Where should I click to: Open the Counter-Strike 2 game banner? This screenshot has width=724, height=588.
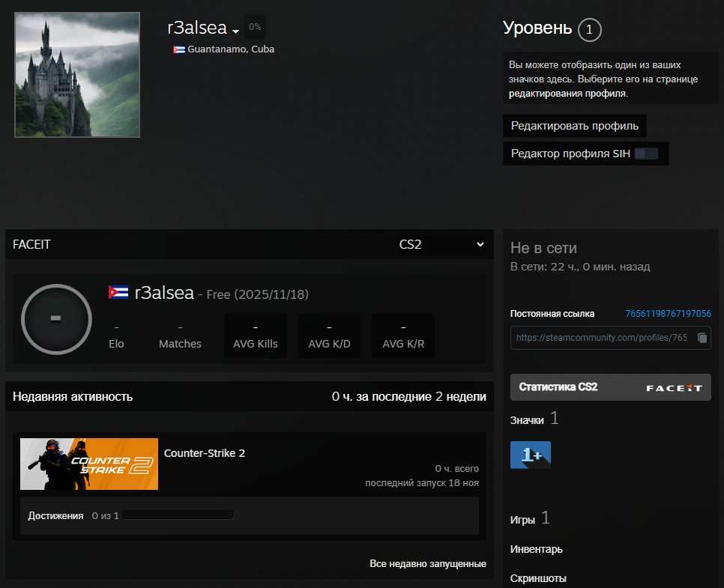click(x=89, y=464)
